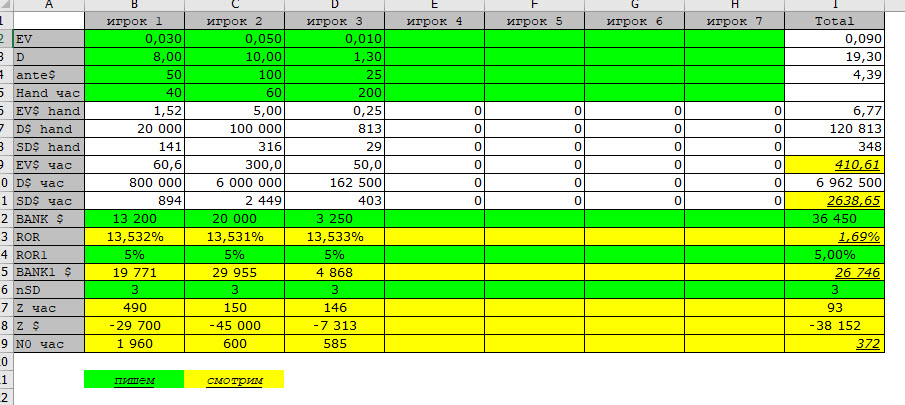Select the 'D$ hand' row label cell
The image size is (905, 405).
[x=48, y=128]
